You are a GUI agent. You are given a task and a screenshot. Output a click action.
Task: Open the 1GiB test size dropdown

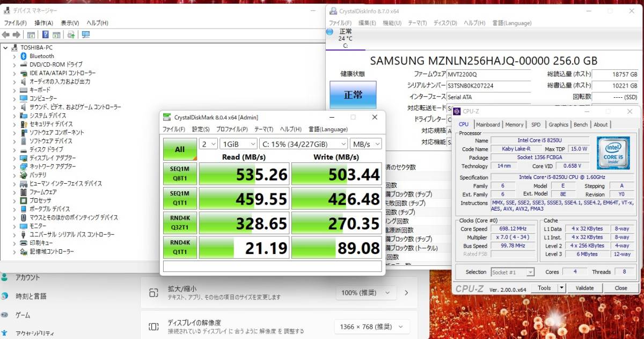tap(238, 144)
